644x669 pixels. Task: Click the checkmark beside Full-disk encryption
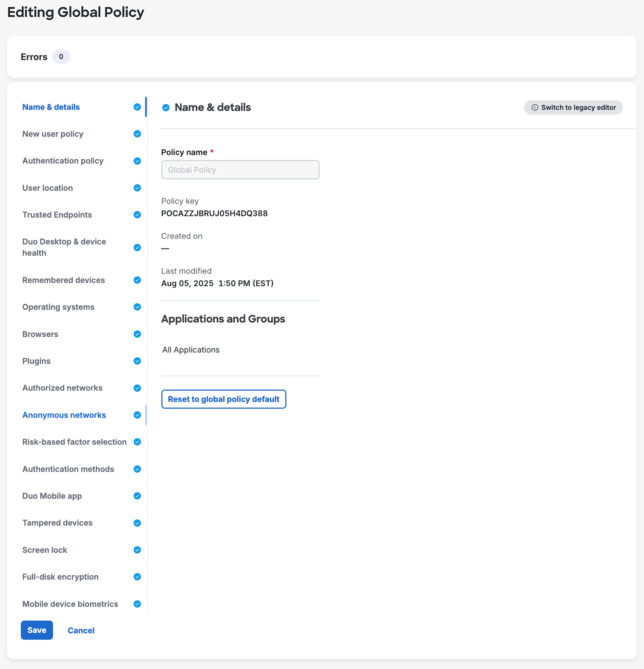(x=137, y=577)
